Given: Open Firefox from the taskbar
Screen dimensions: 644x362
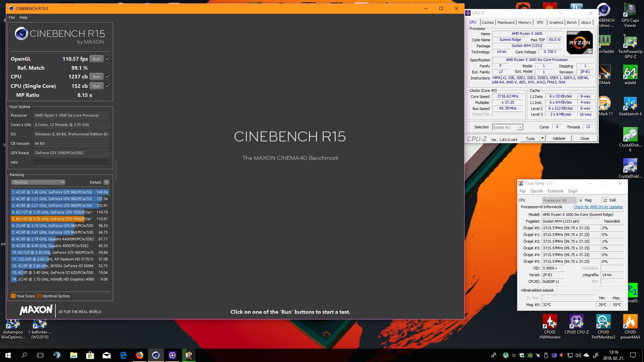Looking at the screenshot, I should (140, 355).
